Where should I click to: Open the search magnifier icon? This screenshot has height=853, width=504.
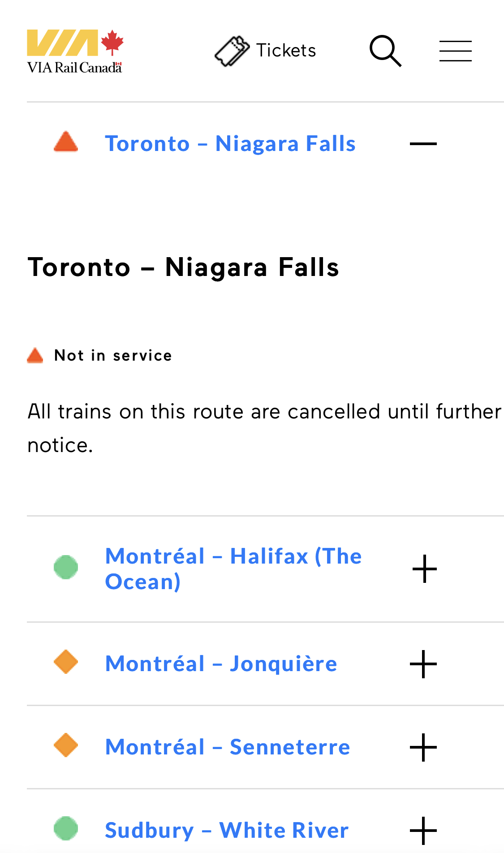pyautogui.click(x=385, y=51)
